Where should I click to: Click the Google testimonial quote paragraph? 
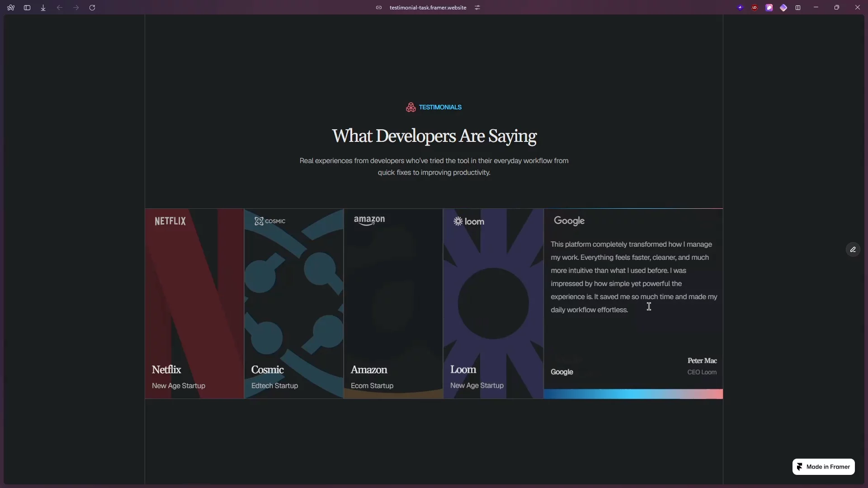point(634,277)
